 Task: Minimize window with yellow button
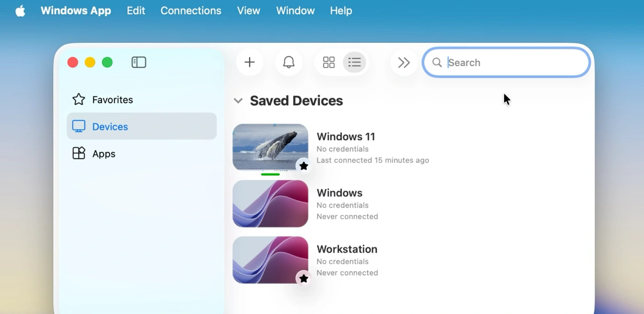90,62
